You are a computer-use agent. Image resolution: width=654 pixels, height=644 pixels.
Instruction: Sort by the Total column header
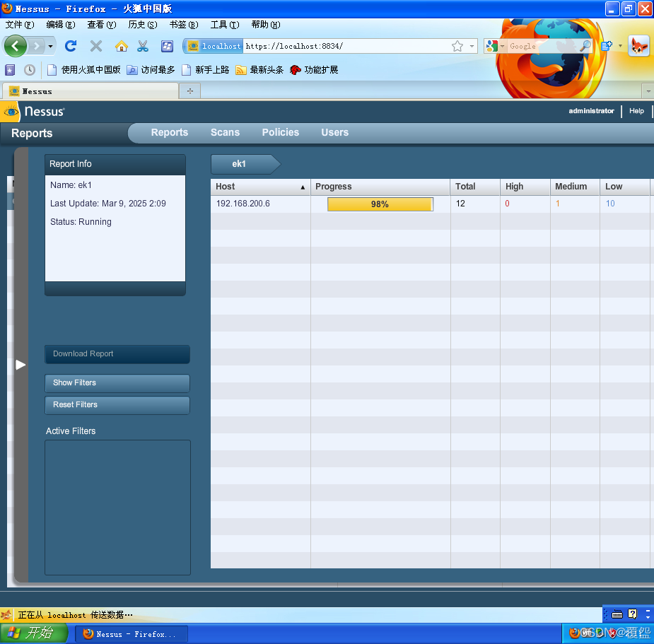[x=475, y=187]
